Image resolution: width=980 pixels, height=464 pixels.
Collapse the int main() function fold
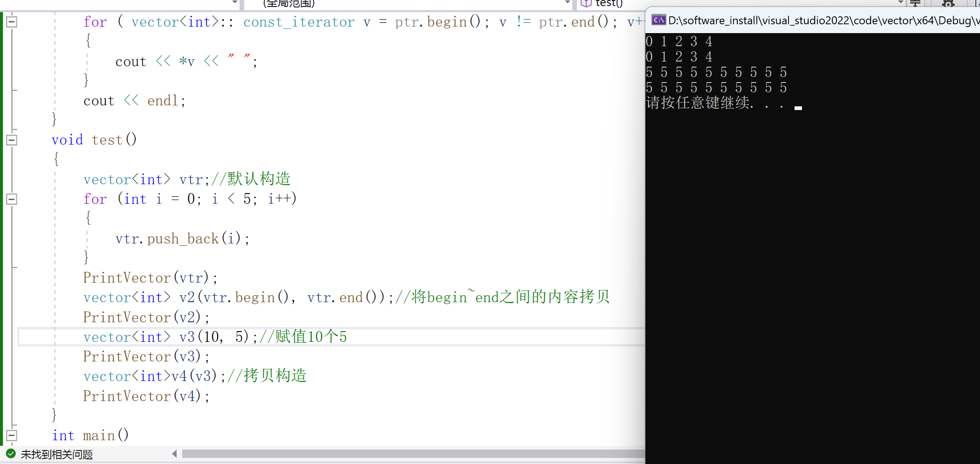12,436
